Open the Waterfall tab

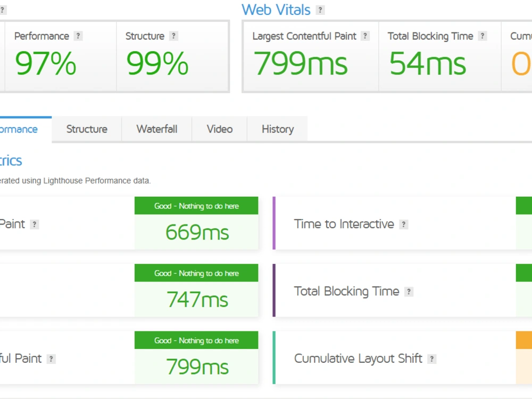click(156, 129)
